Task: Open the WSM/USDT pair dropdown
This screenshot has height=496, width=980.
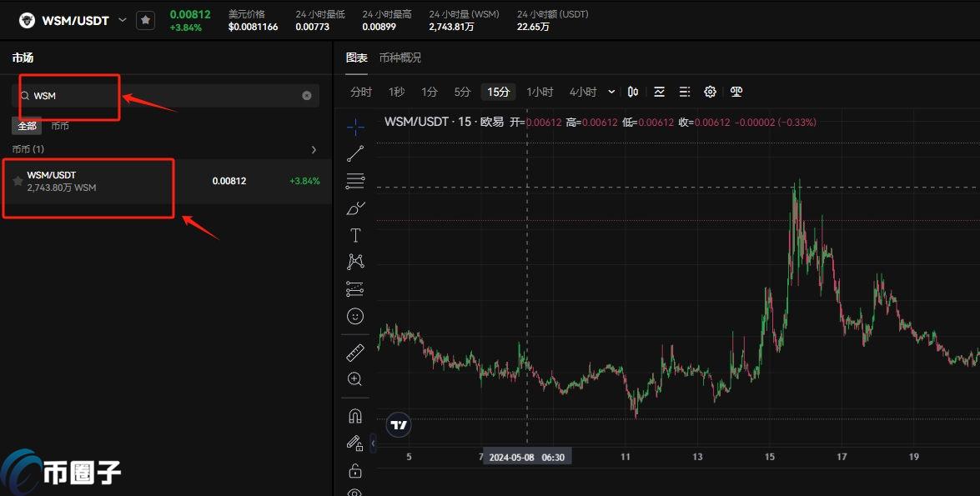Action: click(x=123, y=20)
